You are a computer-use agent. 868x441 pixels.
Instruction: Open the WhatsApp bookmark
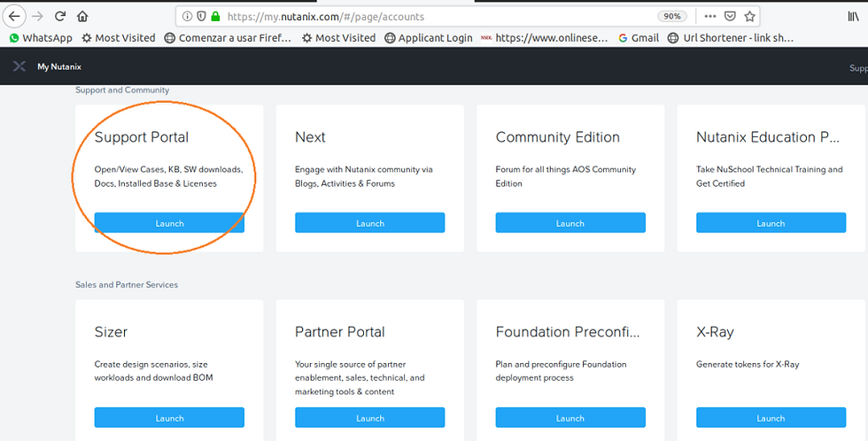point(41,37)
